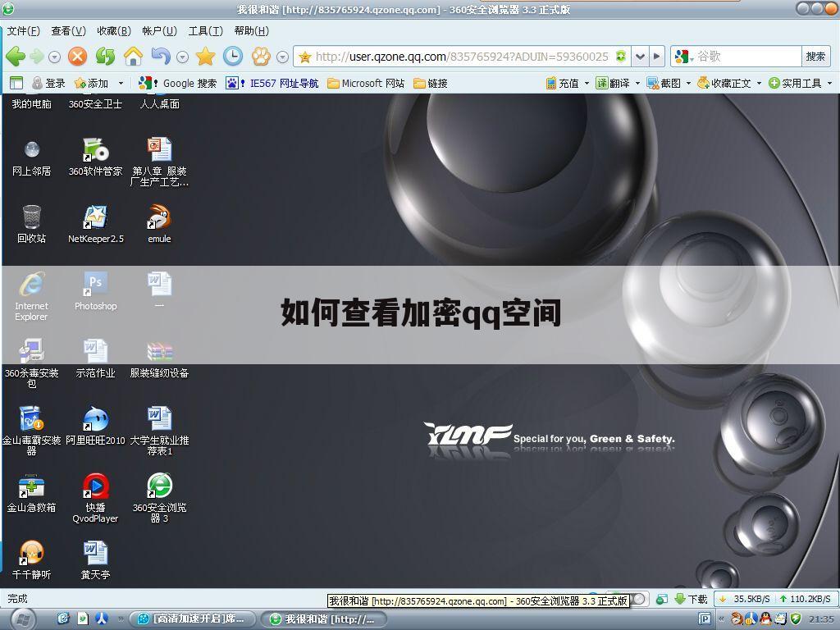Expand the 收藏正文 dropdown arrow
This screenshot has height=630, width=840.
(x=759, y=83)
